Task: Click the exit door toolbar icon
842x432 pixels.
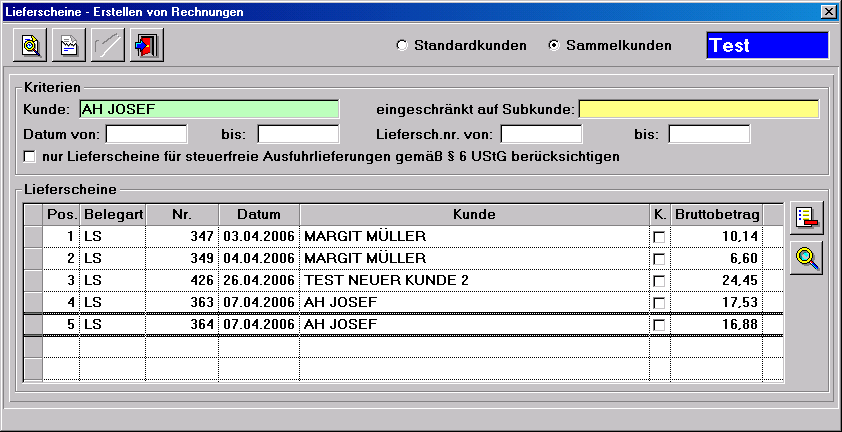Action: click(147, 45)
